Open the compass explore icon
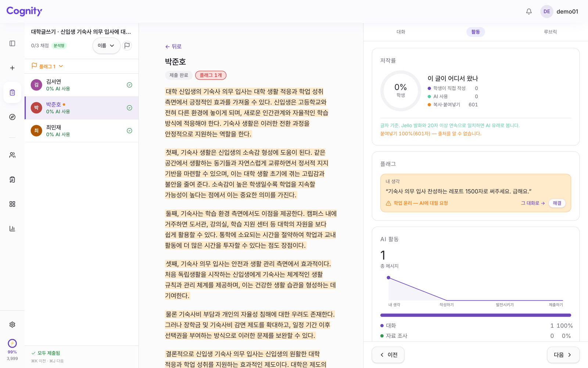 (x=12, y=117)
